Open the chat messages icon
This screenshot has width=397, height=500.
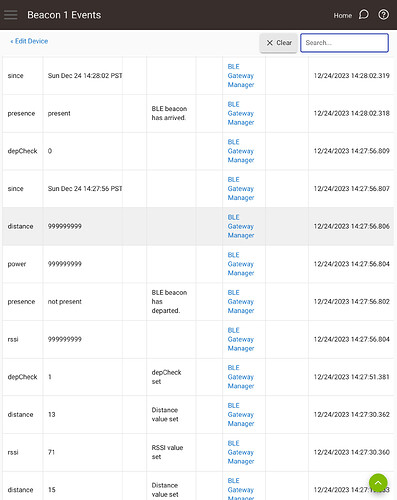pos(364,15)
